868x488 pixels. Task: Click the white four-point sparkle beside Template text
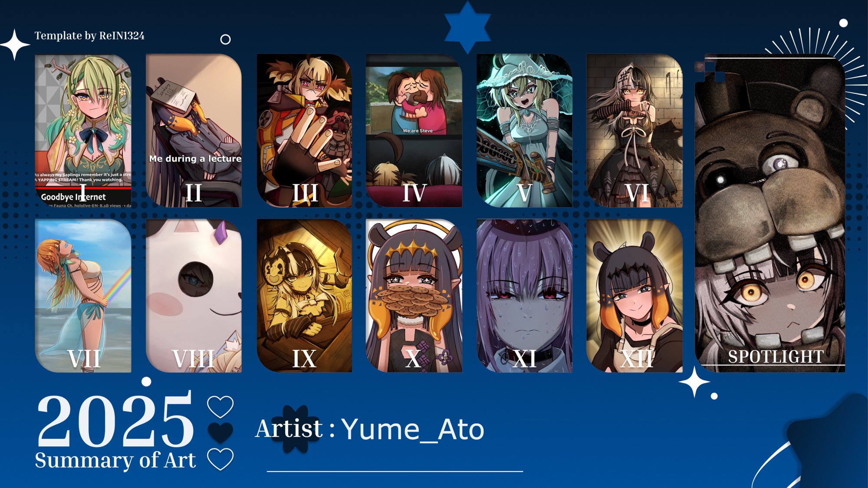point(15,44)
